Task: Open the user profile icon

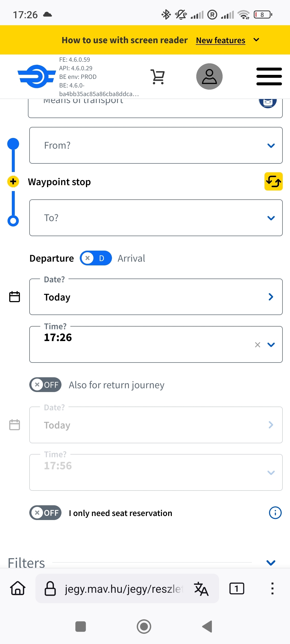Action: (x=209, y=76)
